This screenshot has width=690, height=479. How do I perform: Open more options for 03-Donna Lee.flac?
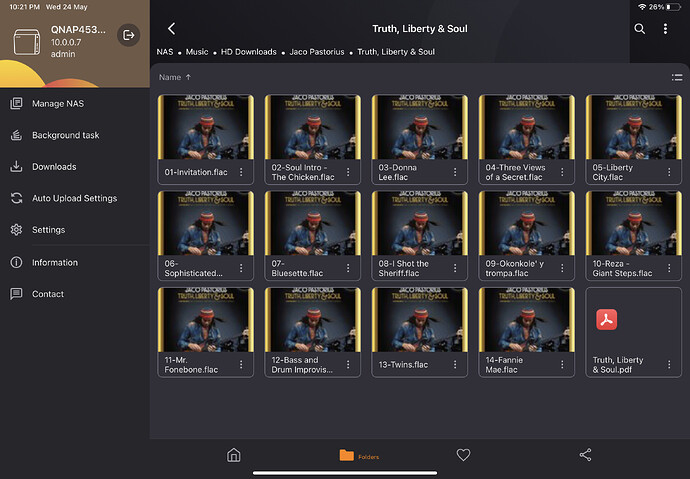455,172
